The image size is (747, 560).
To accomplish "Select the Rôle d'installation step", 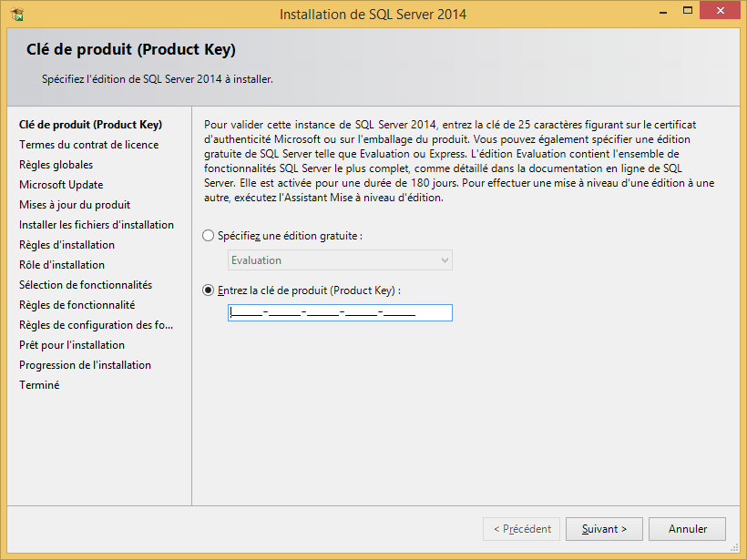I will (x=61, y=265).
